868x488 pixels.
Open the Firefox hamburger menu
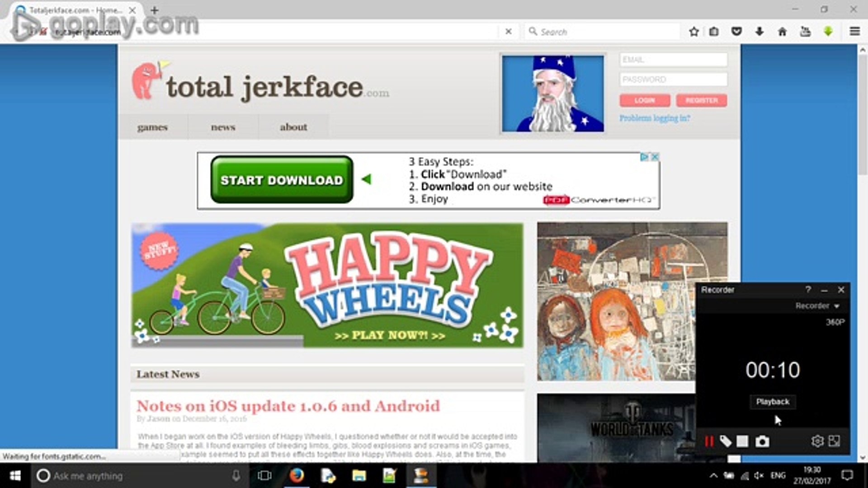click(854, 32)
